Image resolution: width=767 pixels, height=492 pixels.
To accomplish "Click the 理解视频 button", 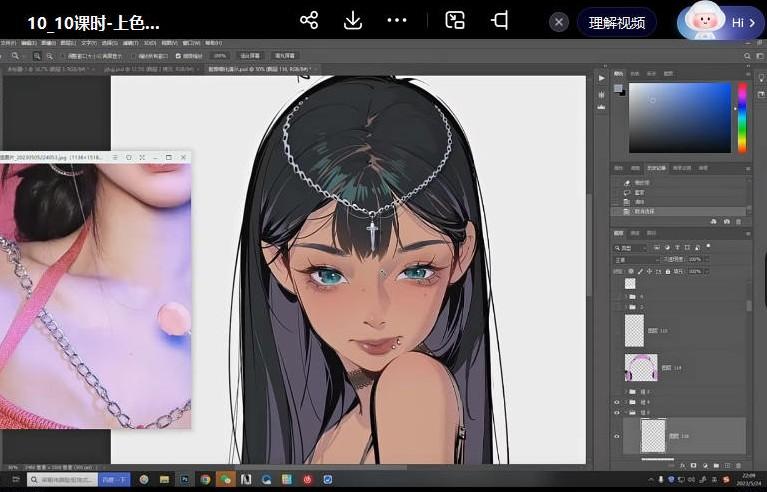I will coord(617,22).
